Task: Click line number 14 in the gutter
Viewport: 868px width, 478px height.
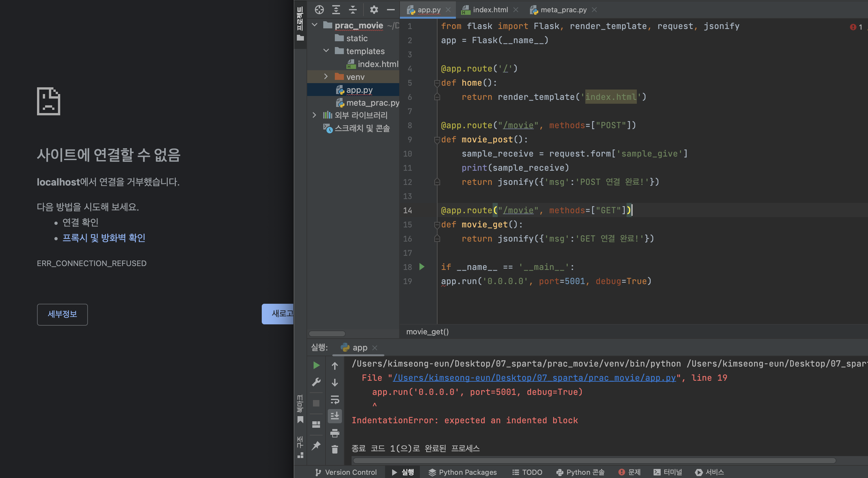Action: pos(407,210)
